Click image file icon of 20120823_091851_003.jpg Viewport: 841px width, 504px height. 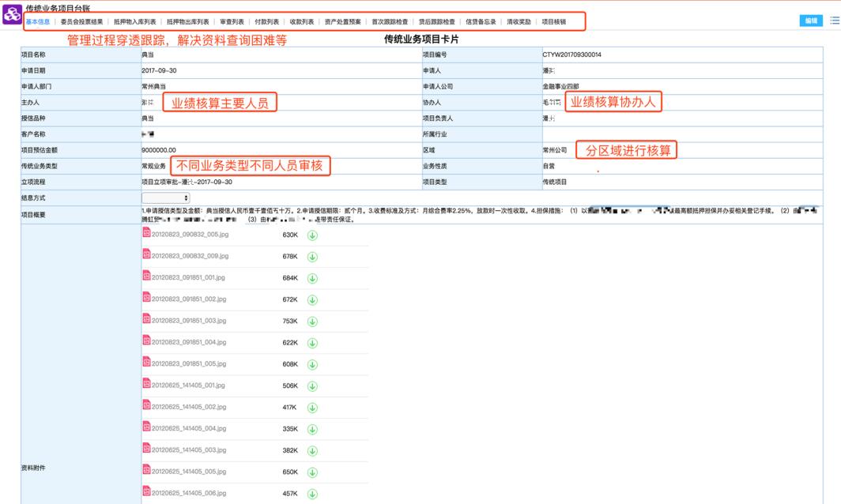[146, 318]
